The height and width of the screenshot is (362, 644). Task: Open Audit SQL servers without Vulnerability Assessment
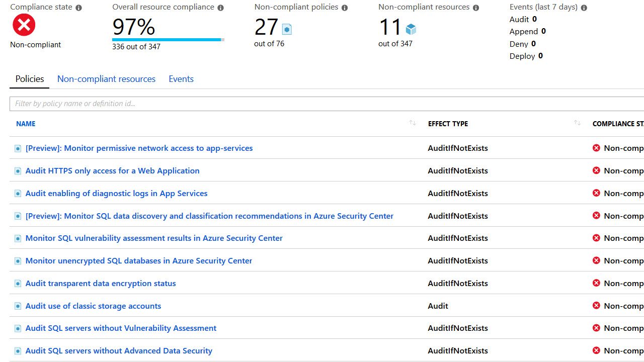121,328
